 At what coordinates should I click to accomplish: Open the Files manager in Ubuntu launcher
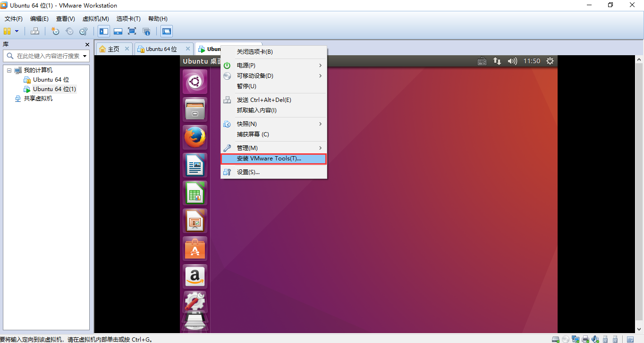195,110
